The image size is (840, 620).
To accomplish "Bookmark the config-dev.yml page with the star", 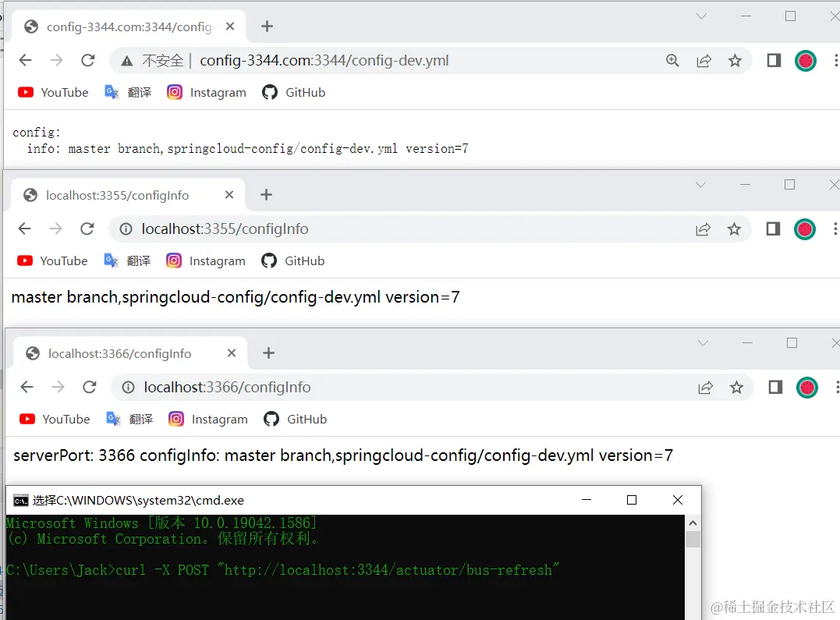I will (x=735, y=60).
